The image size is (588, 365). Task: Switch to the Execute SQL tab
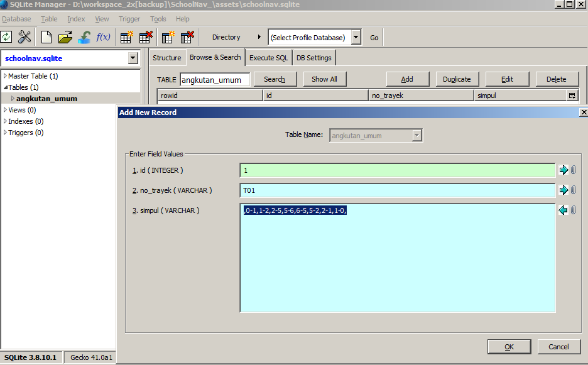268,58
